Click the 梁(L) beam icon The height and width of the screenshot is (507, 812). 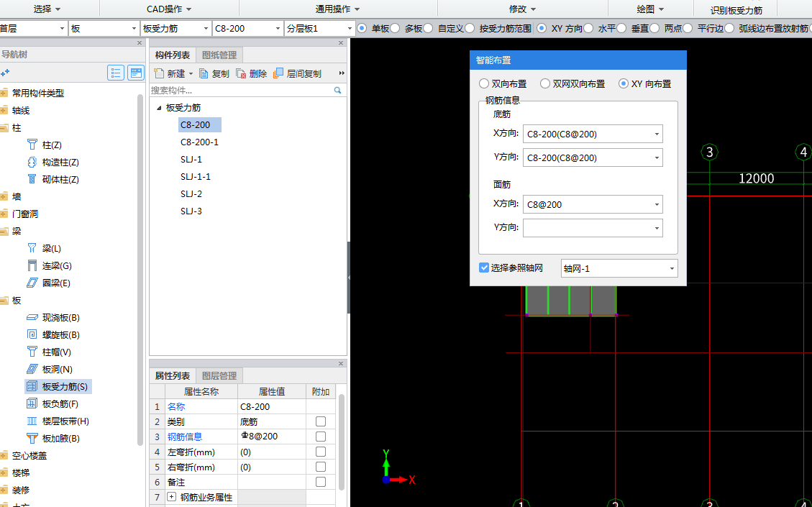click(32, 248)
